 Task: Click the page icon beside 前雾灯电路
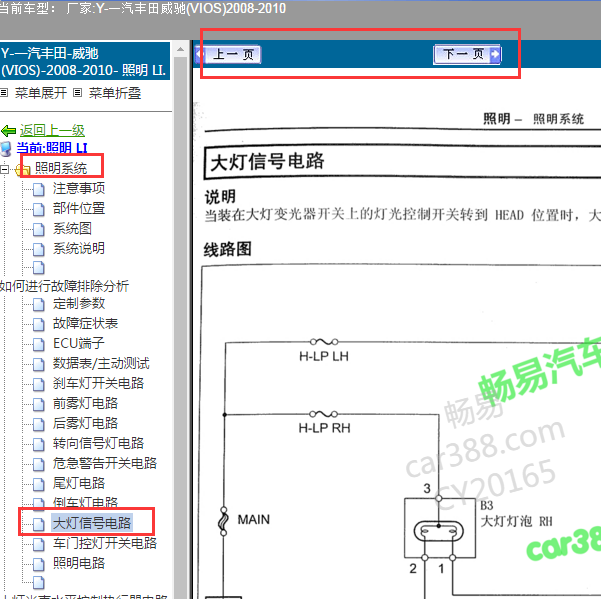point(38,404)
